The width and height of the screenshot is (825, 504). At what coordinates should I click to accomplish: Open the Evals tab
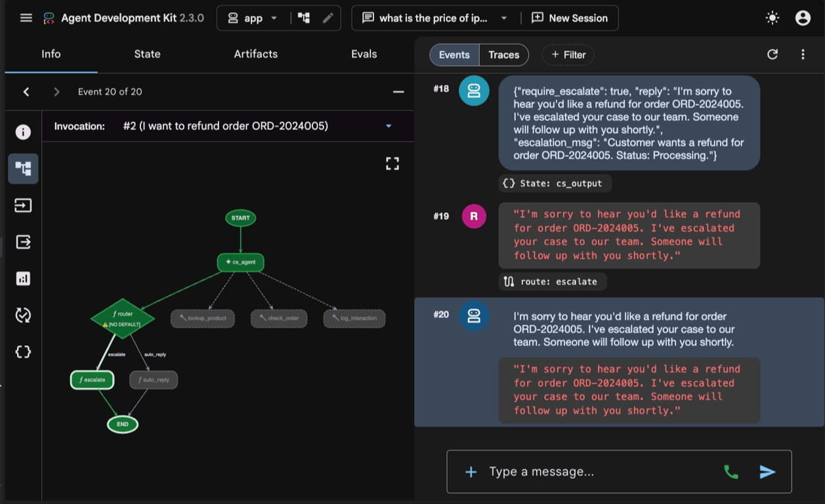(364, 54)
